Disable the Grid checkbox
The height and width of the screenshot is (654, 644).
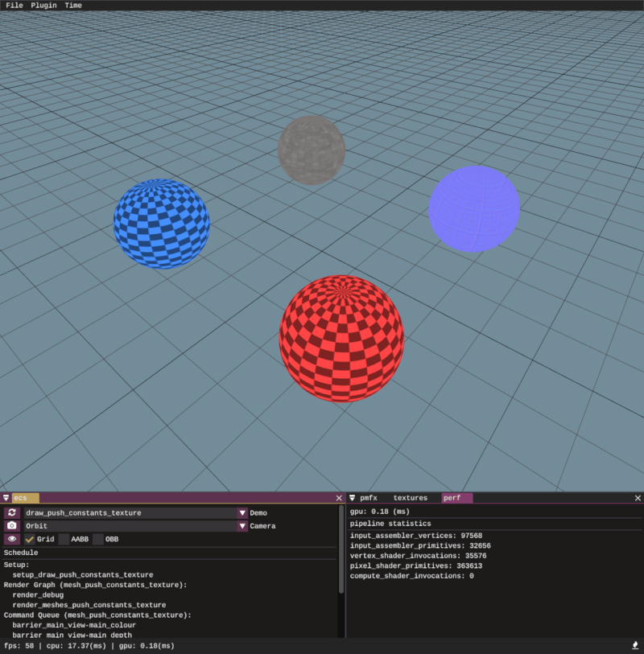pos(29,539)
